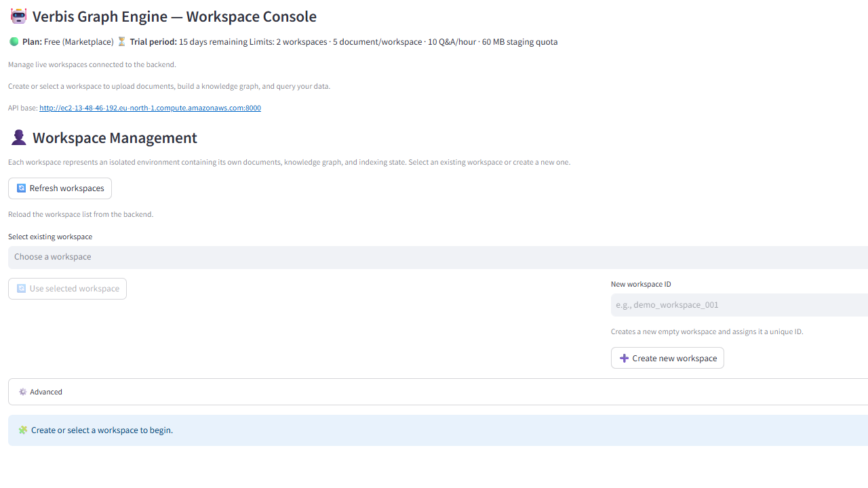Click the 'Workspace Management' heading text
Image resolution: width=868 pixels, height=488 pixels.
(115, 138)
